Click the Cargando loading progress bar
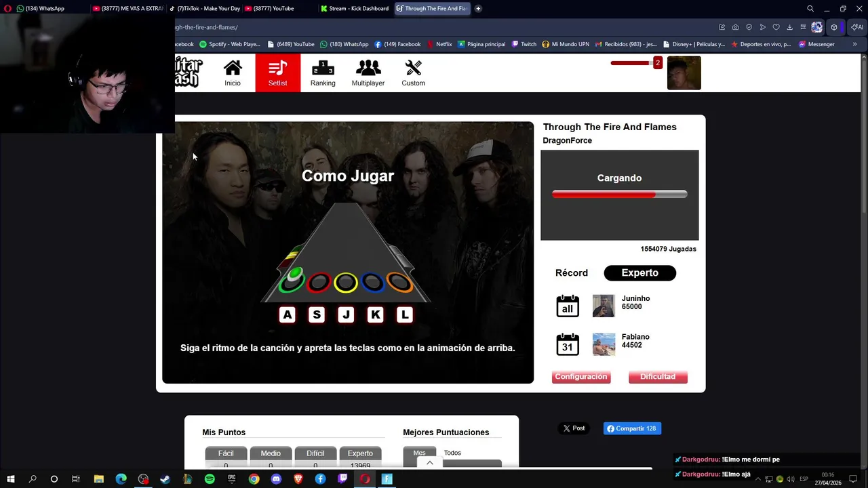Screen dimensions: 868x488 pos(620,195)
